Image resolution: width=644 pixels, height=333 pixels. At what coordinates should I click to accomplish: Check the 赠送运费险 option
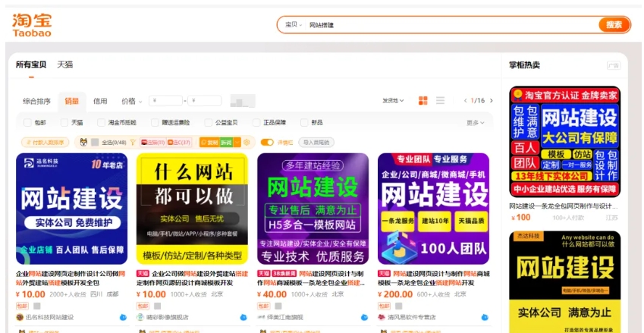(x=155, y=122)
